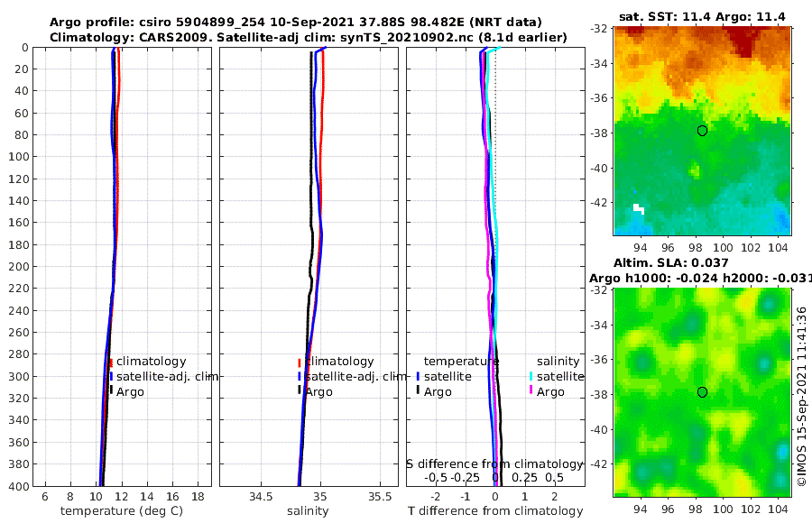This screenshot has width=812, height=523.
Task: Click red climatology swatch in temperature legend
Action: 111,362
